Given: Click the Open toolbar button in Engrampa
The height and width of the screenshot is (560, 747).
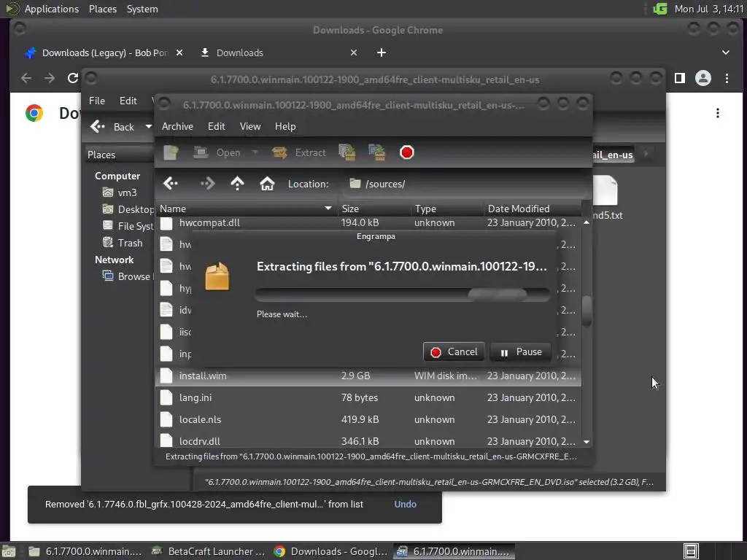Looking at the screenshot, I should (217, 152).
